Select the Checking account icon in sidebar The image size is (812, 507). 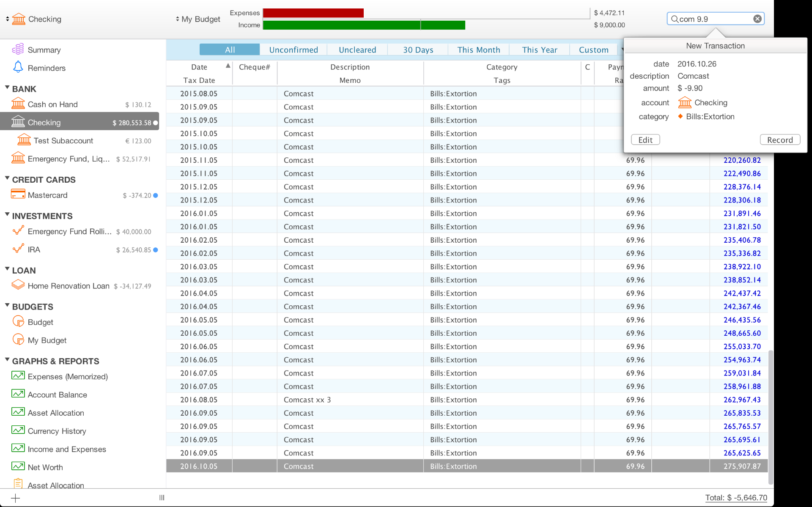18,122
